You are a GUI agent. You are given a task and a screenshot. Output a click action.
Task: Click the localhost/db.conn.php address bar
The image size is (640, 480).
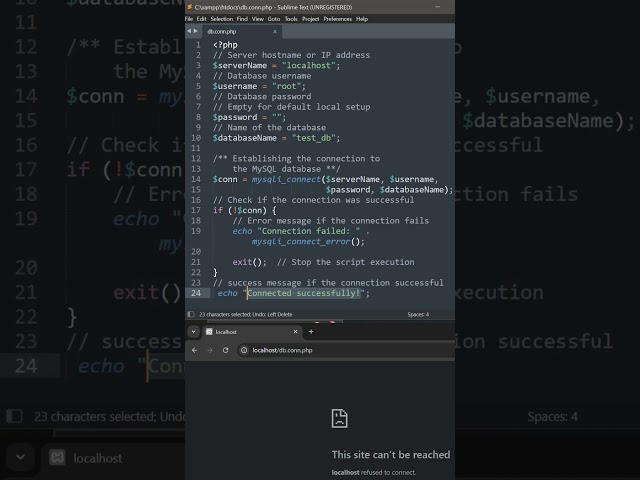347,350
